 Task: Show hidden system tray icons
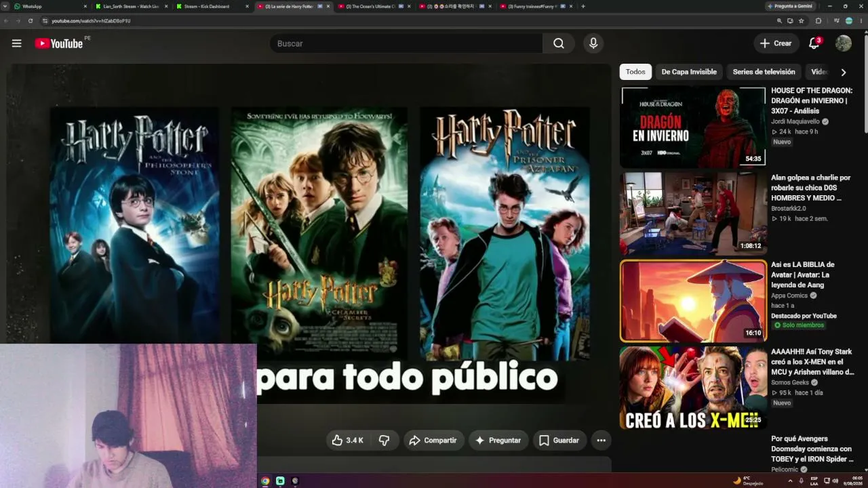click(789, 481)
